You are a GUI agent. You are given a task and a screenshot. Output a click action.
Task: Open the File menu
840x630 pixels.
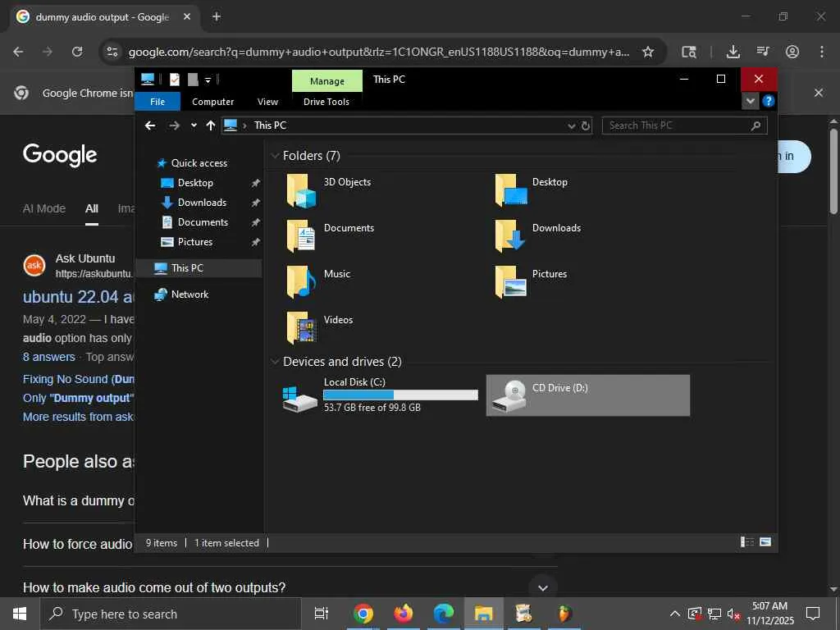click(157, 101)
